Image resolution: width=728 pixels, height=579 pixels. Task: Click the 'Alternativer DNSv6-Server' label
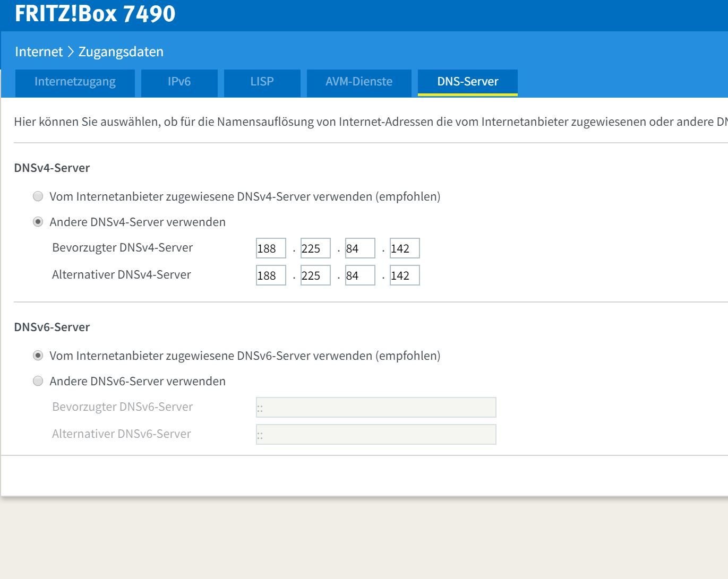(122, 434)
